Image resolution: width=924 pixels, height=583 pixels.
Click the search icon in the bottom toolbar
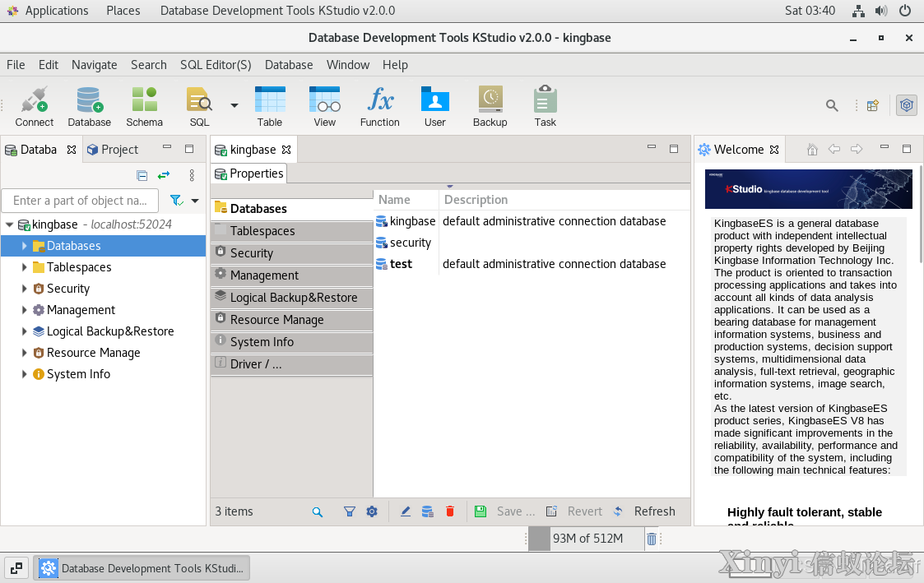click(x=318, y=511)
